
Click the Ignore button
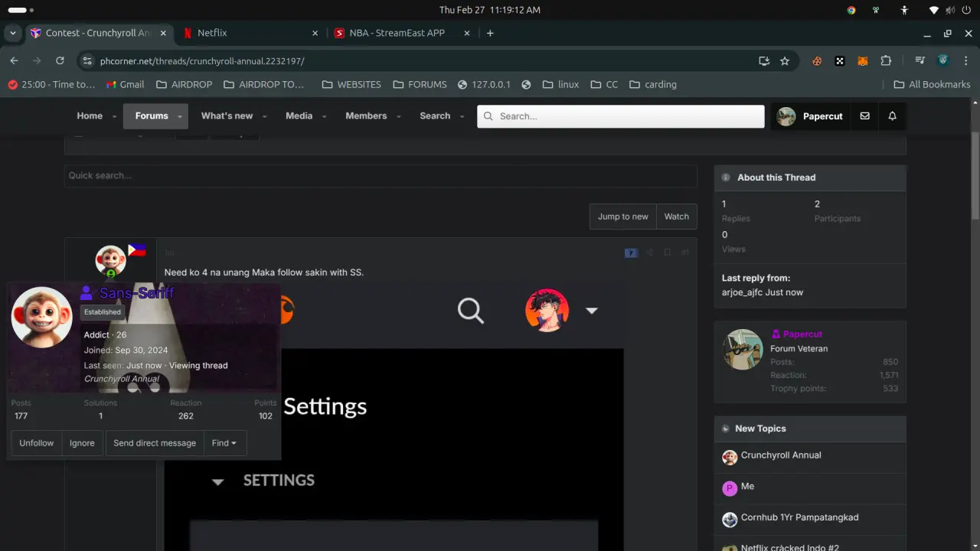(x=82, y=443)
